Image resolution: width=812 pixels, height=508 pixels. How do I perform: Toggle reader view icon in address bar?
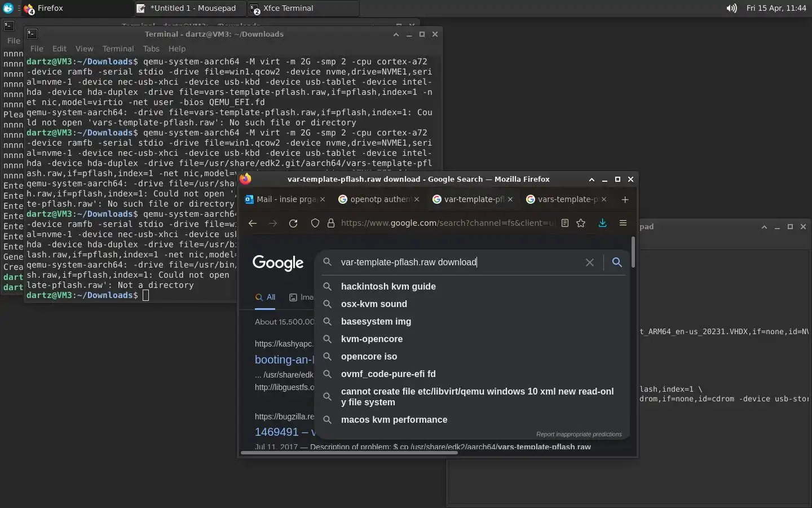(x=565, y=223)
